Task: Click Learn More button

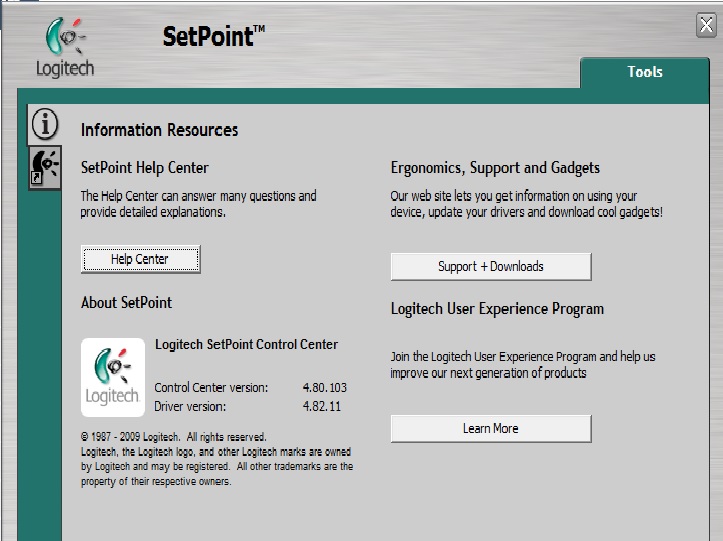Action: (x=491, y=428)
